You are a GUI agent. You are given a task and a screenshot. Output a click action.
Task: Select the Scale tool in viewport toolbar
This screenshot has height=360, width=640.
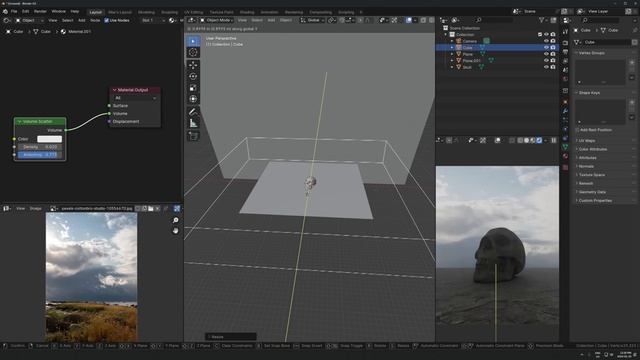[193, 88]
